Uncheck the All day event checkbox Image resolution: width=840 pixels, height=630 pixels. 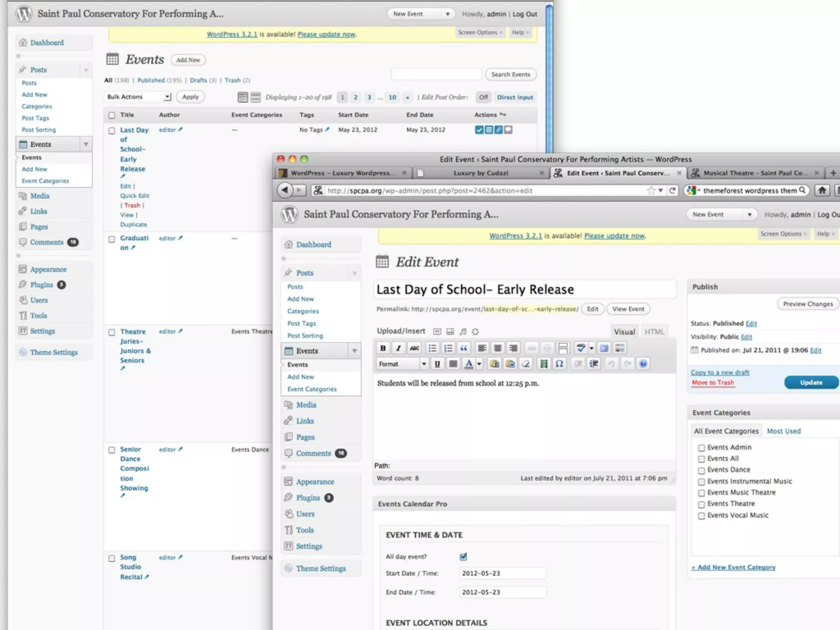[463, 557]
